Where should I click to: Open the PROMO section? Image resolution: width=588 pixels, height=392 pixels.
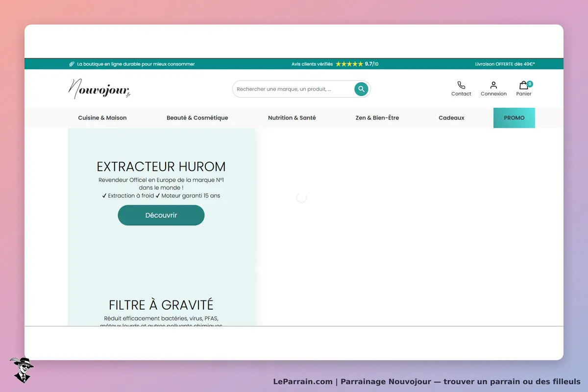pos(514,118)
